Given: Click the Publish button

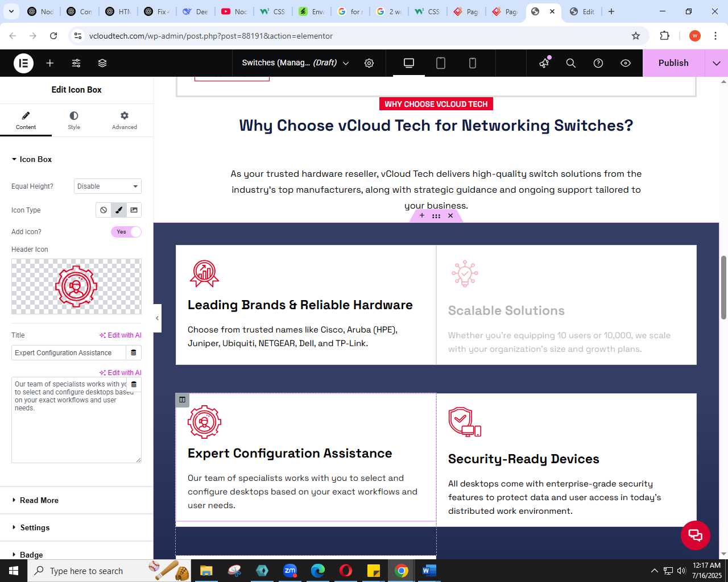Looking at the screenshot, I should pyautogui.click(x=673, y=63).
